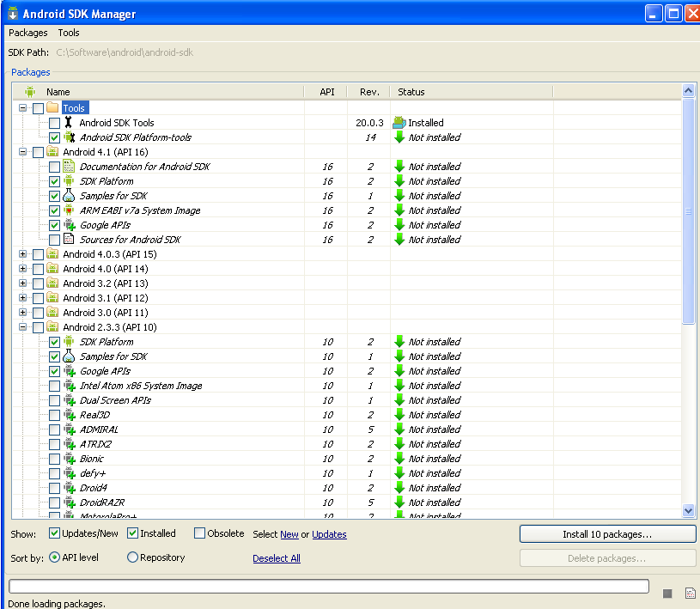This screenshot has height=609, width=700.
Task: Collapse the Android 2.3.3 (API 10) node
Action: click(x=23, y=326)
